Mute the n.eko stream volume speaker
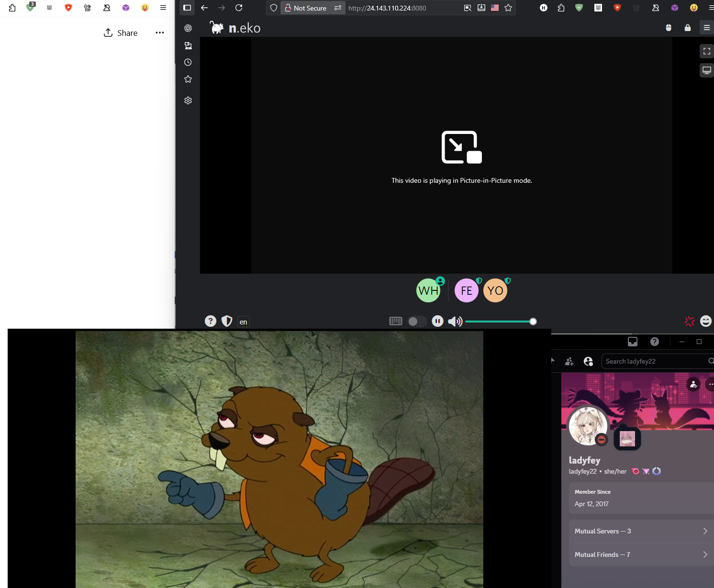714x588 pixels. coord(455,322)
